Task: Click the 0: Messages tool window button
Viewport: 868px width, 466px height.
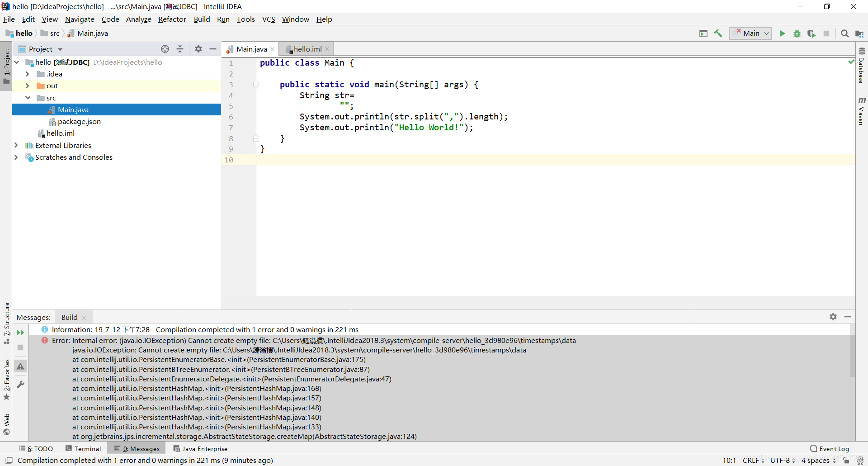Action: [137, 448]
